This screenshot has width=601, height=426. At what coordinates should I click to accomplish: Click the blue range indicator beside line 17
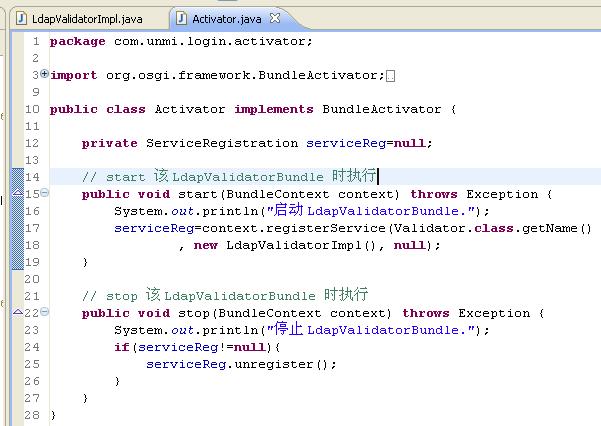17,228
